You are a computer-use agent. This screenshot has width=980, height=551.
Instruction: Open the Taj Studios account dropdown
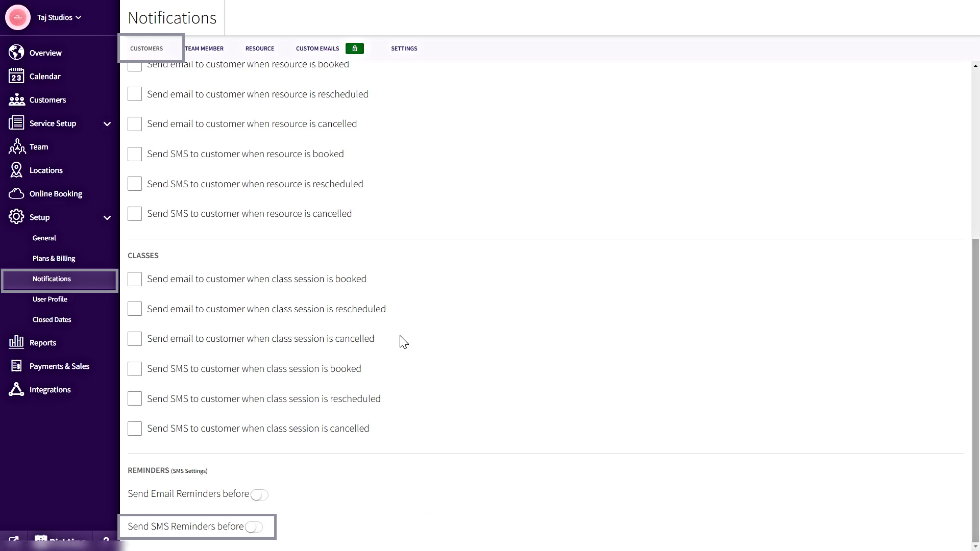(59, 17)
